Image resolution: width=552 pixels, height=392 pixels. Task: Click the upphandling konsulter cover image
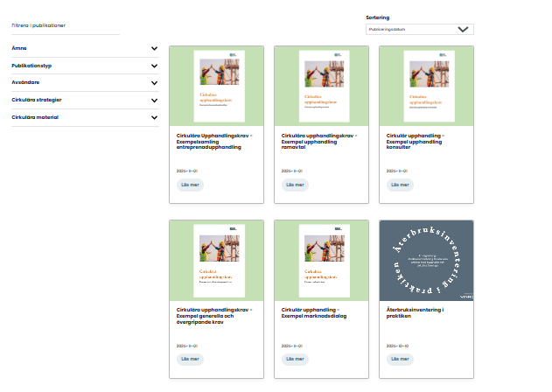(425, 85)
